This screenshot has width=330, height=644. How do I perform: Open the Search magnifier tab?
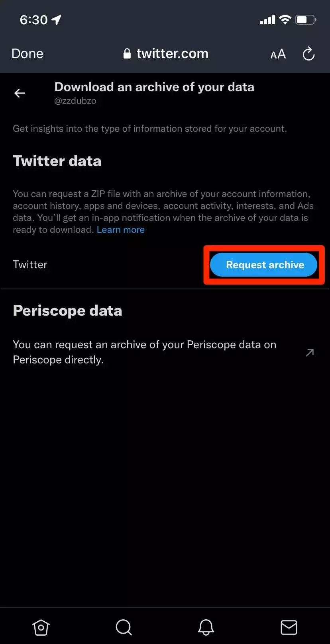click(124, 627)
